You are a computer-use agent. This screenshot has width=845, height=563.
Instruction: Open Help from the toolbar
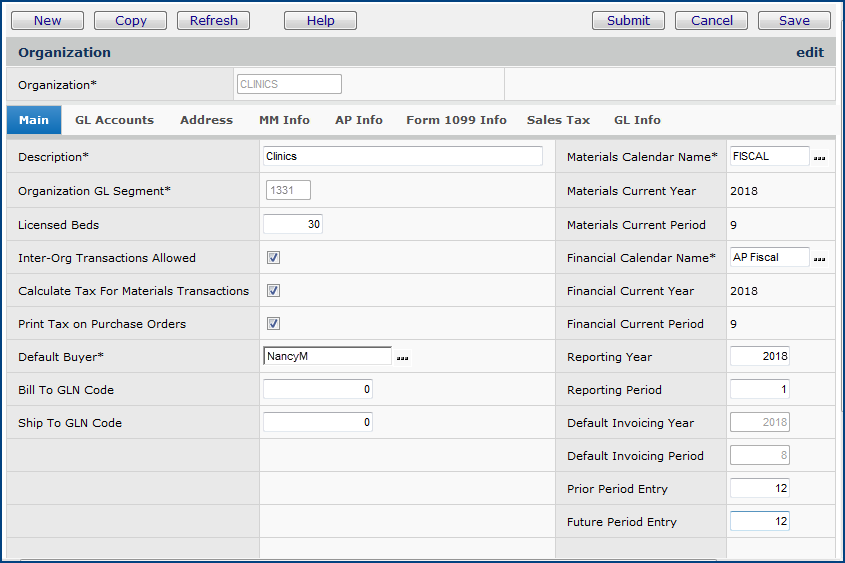[x=320, y=20]
